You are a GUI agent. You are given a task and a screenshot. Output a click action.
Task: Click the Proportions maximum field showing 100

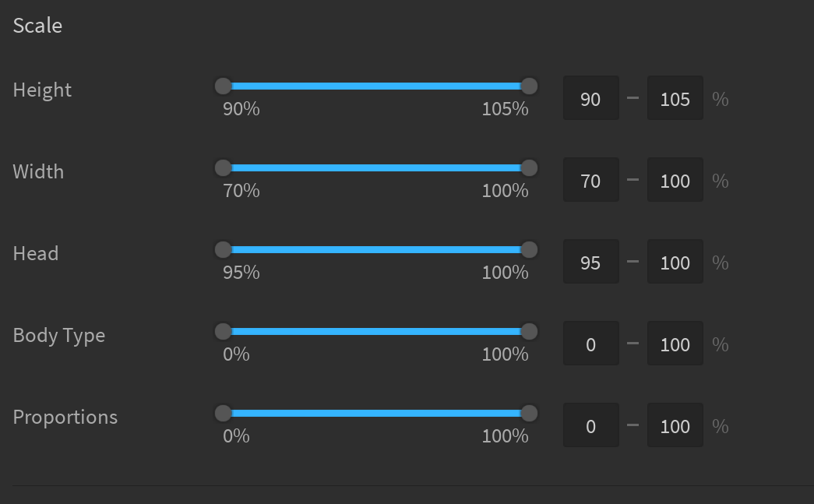click(675, 425)
